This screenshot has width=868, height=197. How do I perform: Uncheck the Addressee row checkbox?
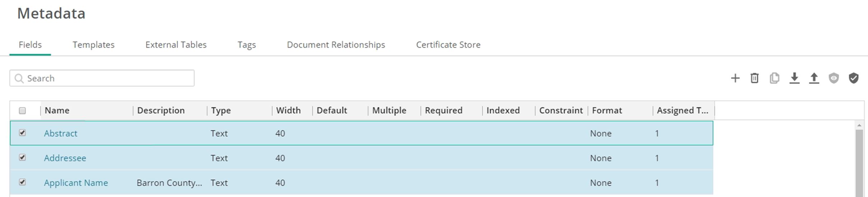tap(22, 157)
